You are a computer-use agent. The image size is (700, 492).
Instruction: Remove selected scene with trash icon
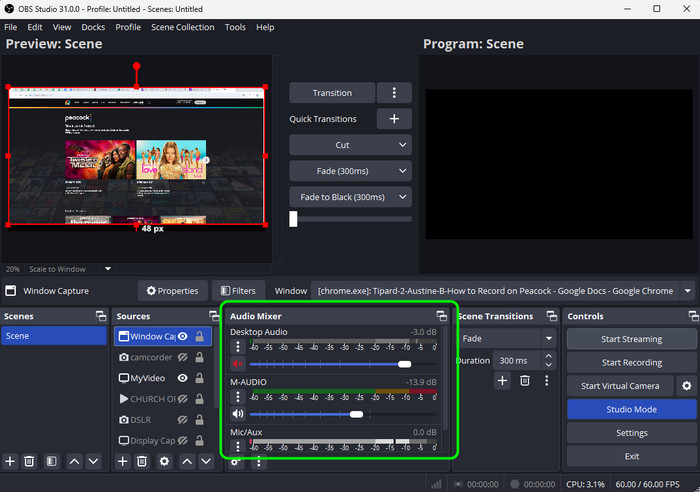pyautogui.click(x=29, y=461)
